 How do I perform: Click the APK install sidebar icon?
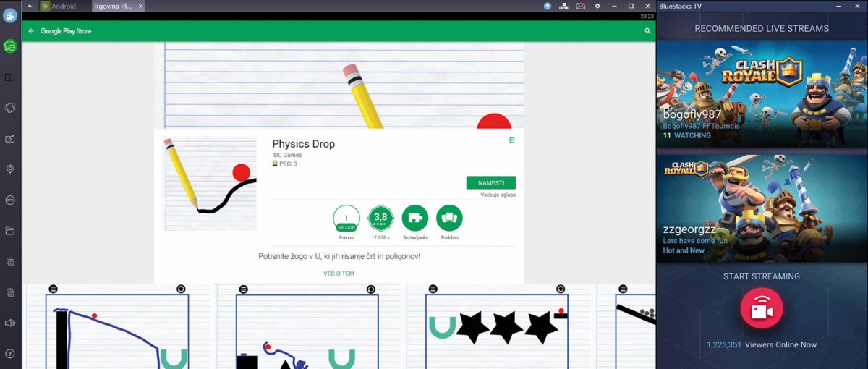click(x=10, y=200)
